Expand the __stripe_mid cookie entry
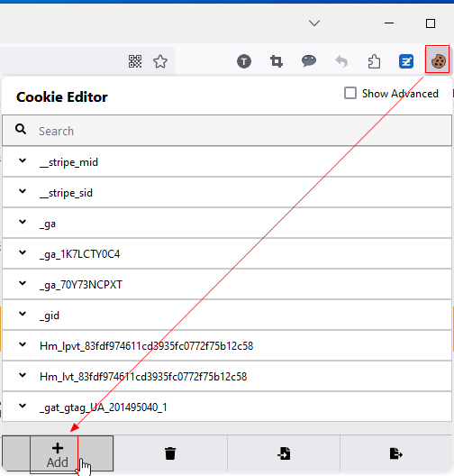 (x=227, y=161)
